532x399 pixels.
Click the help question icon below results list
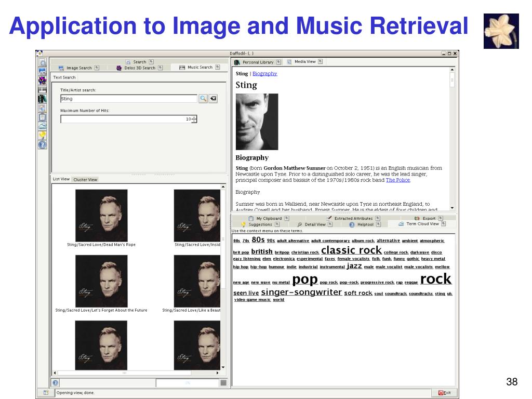pyautogui.click(x=55, y=383)
